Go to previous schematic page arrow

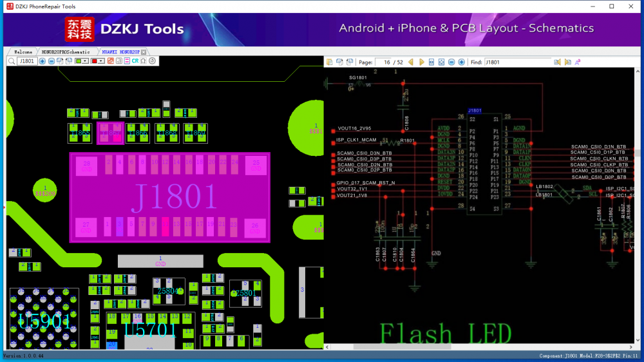coord(411,62)
